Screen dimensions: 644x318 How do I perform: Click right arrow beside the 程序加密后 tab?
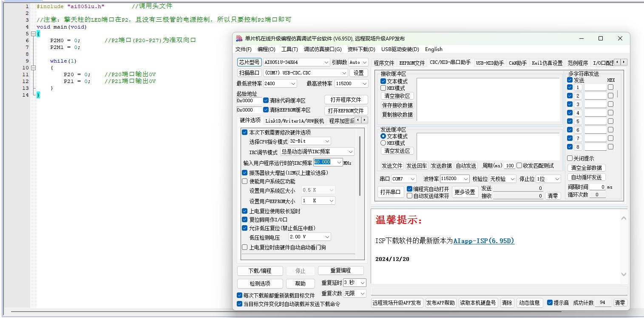point(364,120)
